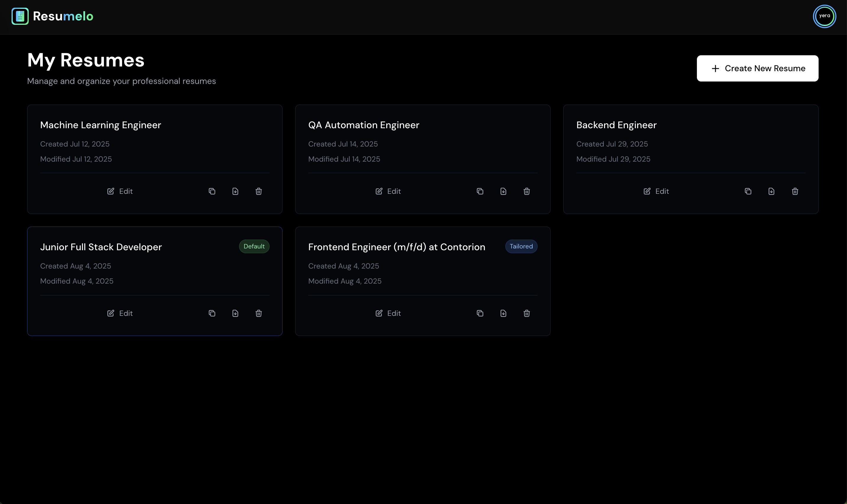Open the yera user avatar menu
Screen dimensions: 847x504
(824, 16)
